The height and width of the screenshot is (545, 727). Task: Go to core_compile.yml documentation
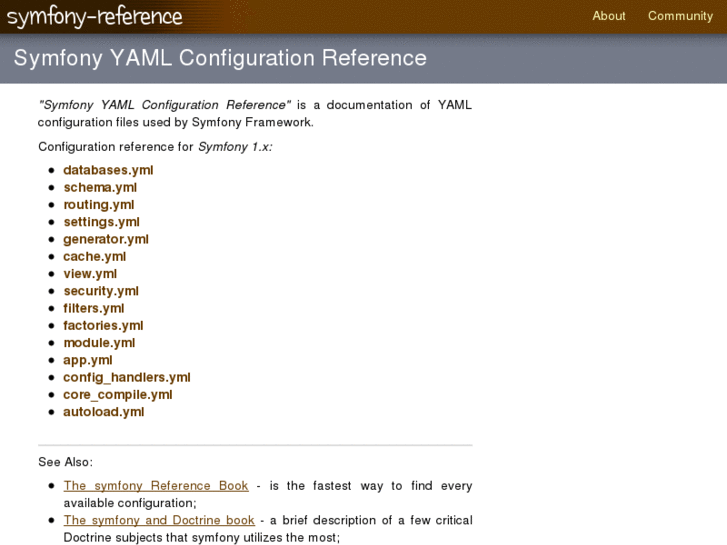click(x=118, y=395)
